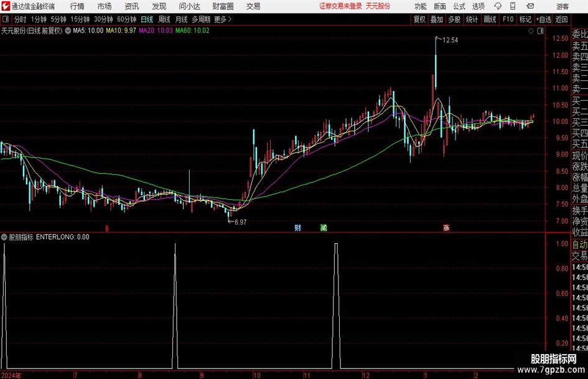This screenshot has height=379, width=588.
Task: Open the 资讯 menu
Action: (132, 6)
